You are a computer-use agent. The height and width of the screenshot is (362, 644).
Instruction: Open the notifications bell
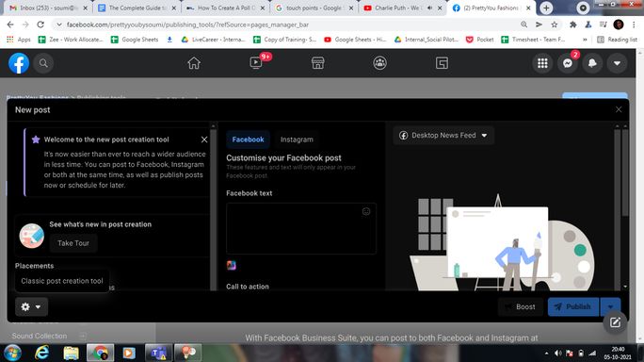pos(592,63)
